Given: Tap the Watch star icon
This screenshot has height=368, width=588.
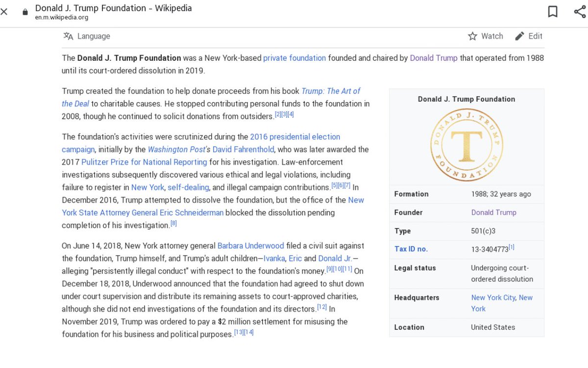Looking at the screenshot, I should coord(472,36).
